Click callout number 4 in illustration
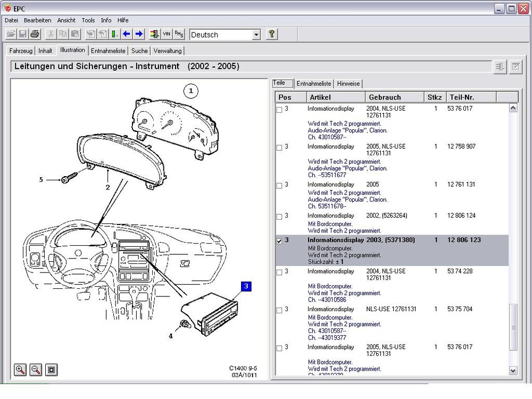 pos(171,336)
